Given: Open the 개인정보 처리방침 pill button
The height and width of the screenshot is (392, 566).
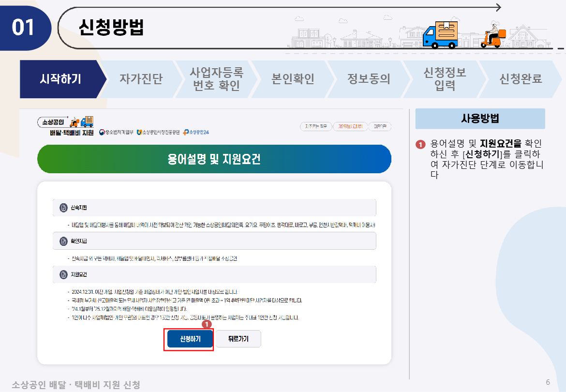Looking at the screenshot, I should tap(350, 126).
